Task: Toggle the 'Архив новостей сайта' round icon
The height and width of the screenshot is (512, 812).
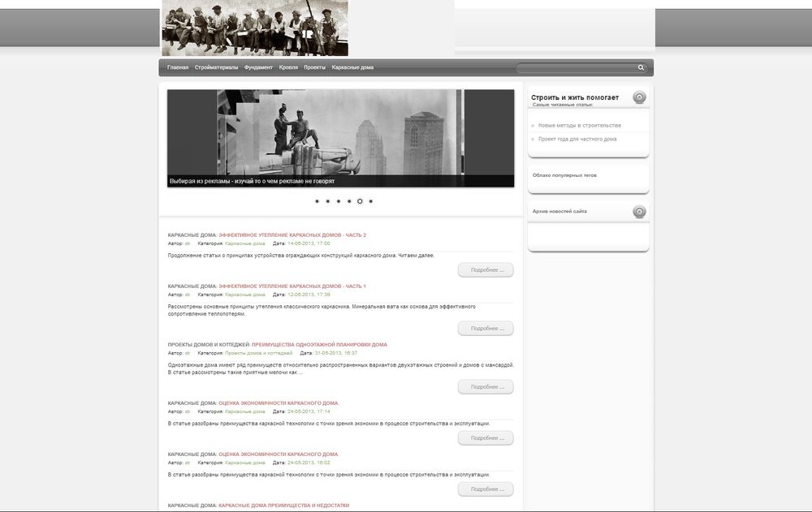Action: pyautogui.click(x=640, y=211)
